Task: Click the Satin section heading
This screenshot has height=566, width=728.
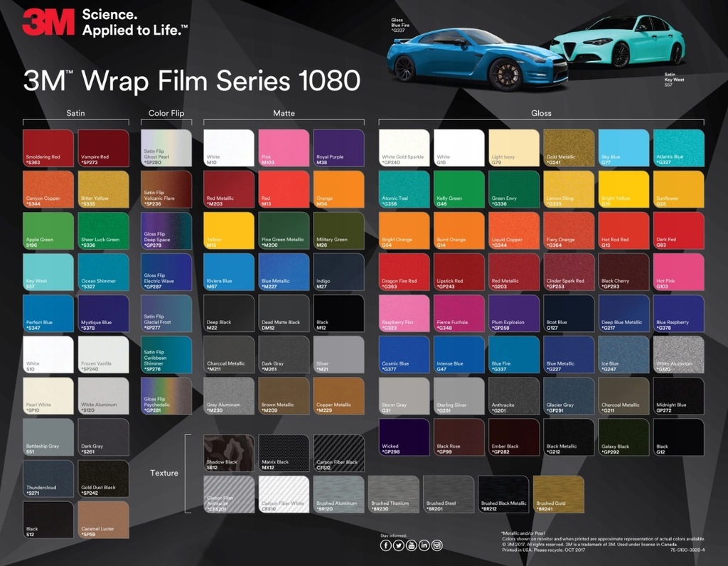Action: [75, 113]
